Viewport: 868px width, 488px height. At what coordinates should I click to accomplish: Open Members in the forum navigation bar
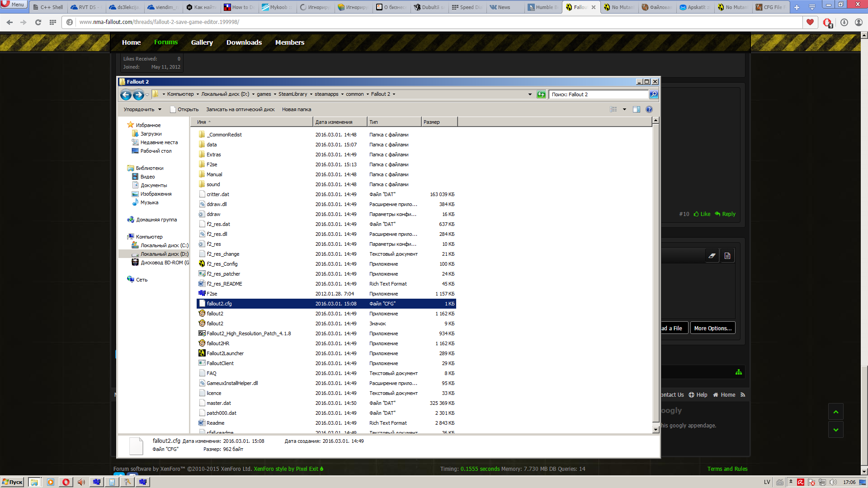pyautogui.click(x=290, y=42)
